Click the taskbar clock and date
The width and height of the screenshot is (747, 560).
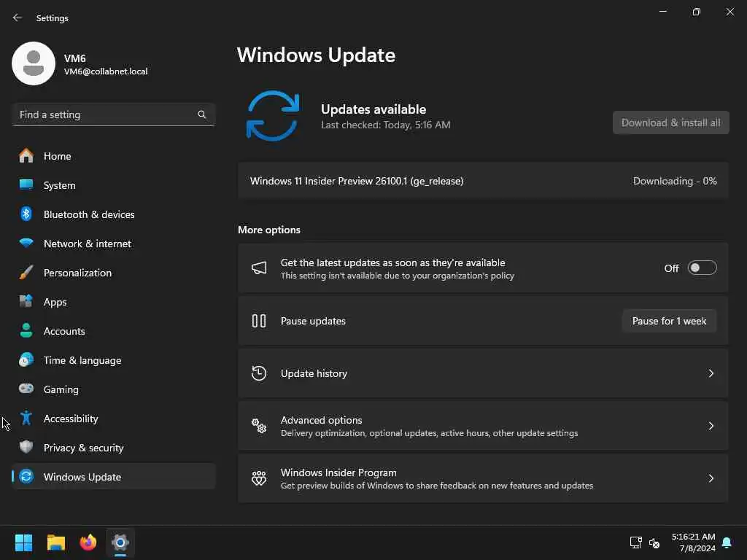[693, 542]
